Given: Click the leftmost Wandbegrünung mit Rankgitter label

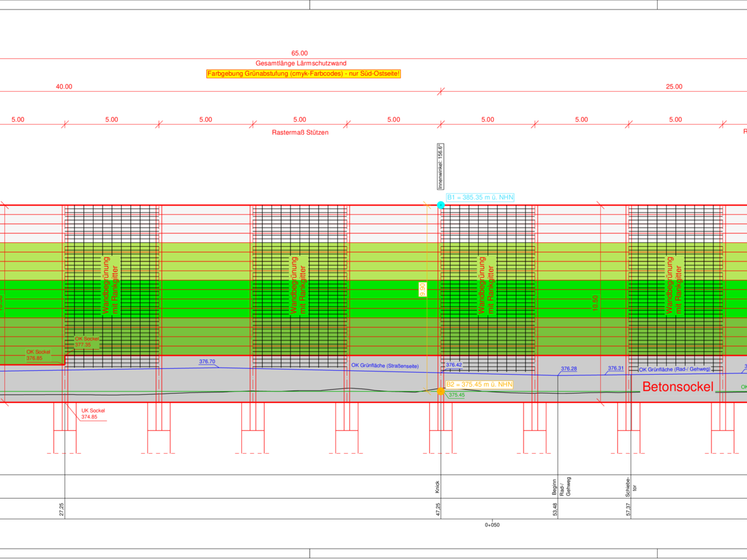Looking at the screenshot, I should click(x=111, y=285).
